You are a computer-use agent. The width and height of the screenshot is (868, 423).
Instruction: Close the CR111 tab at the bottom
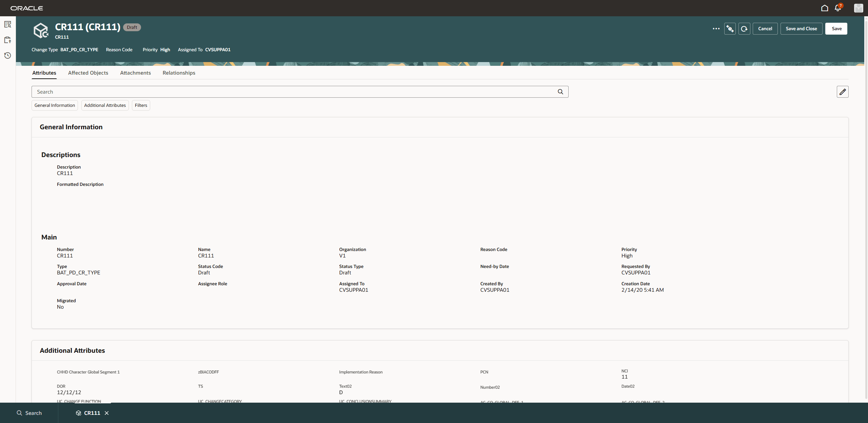107,413
